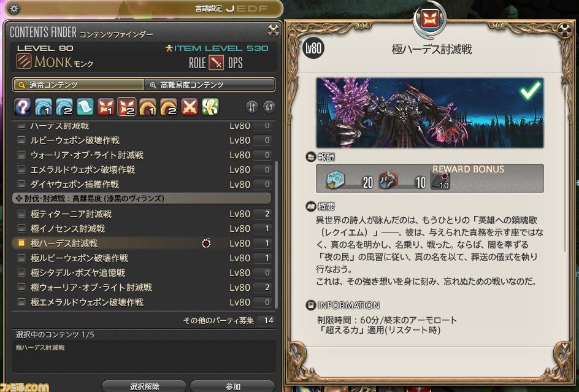Switch to 通常コンテンツ tab
Screen dimensions: 579x392
coord(79,85)
